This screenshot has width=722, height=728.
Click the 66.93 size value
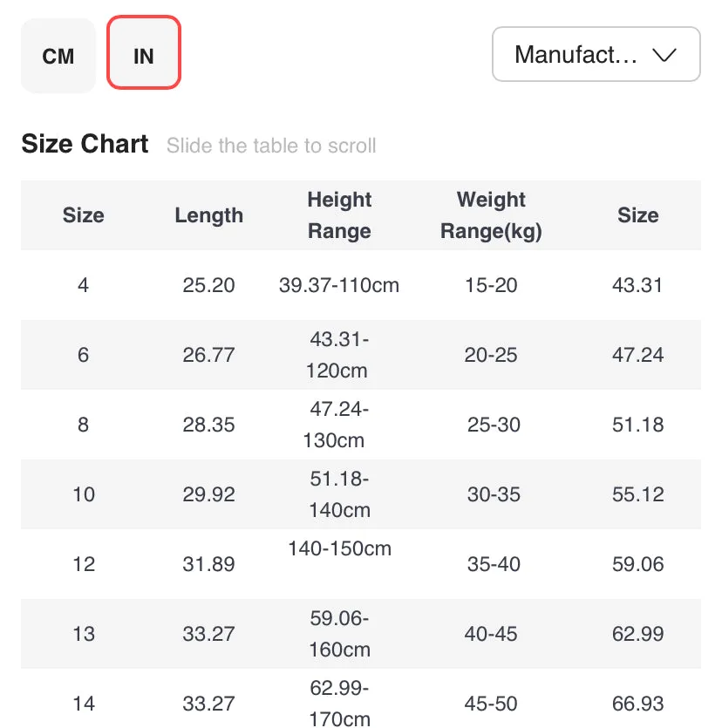[638, 704]
